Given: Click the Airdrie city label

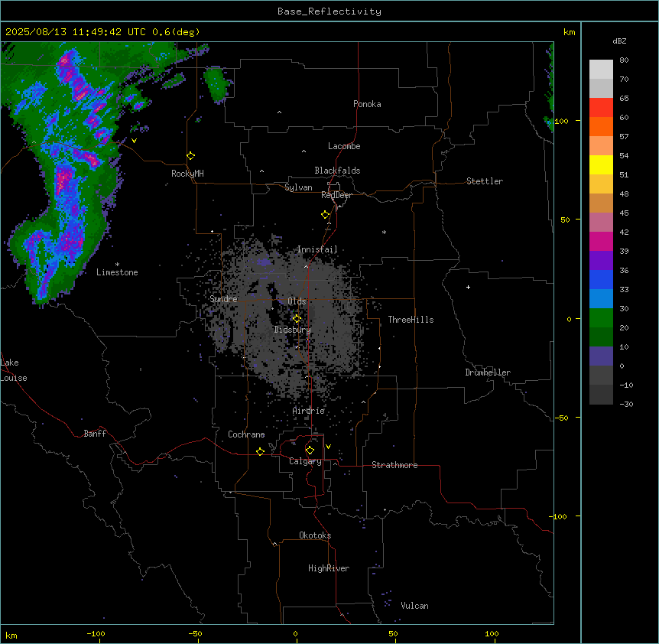Looking at the screenshot, I should point(309,411).
